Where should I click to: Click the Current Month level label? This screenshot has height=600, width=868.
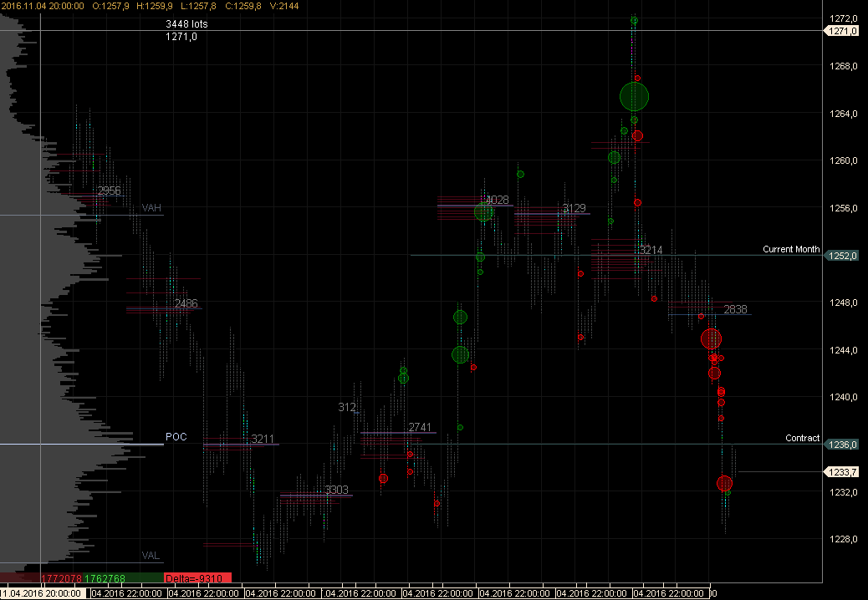[x=790, y=250]
